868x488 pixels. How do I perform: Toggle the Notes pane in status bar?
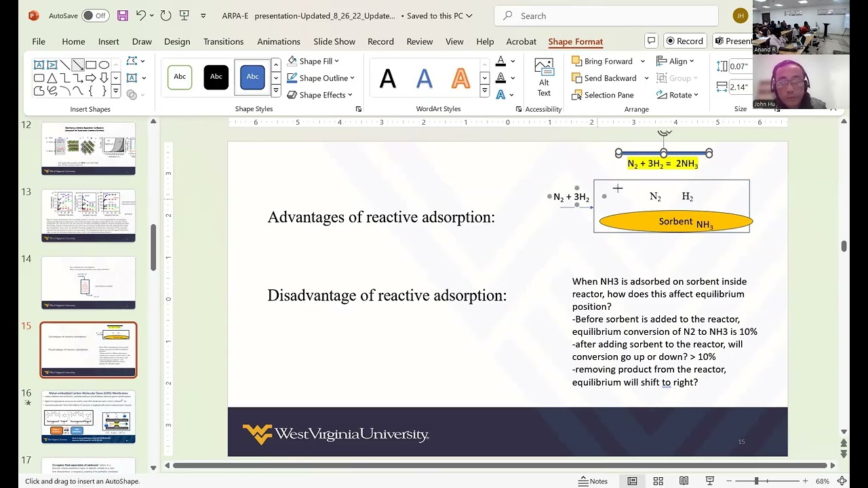click(593, 481)
